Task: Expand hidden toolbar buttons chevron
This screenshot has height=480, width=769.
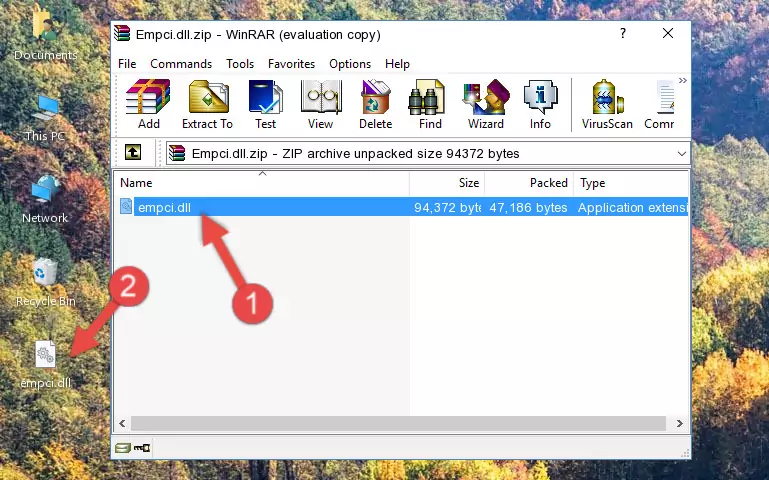Action: point(683,80)
